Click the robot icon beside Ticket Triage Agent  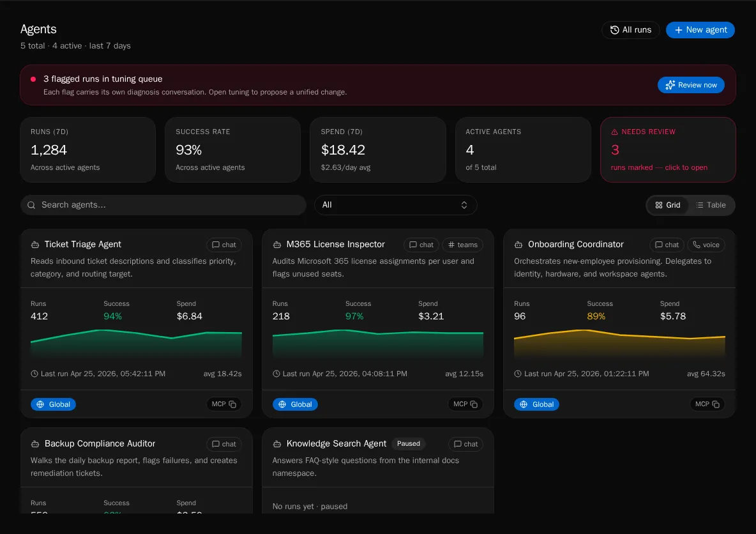tap(34, 245)
